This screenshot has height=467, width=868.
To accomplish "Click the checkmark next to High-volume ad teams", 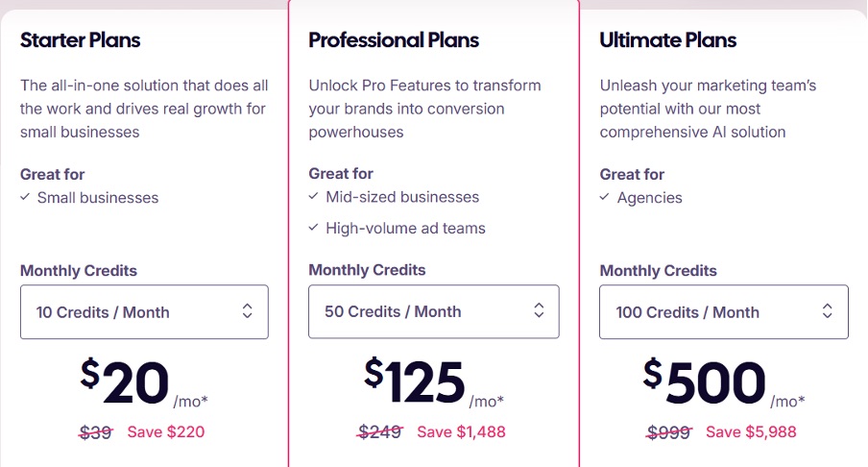I will 314,229.
